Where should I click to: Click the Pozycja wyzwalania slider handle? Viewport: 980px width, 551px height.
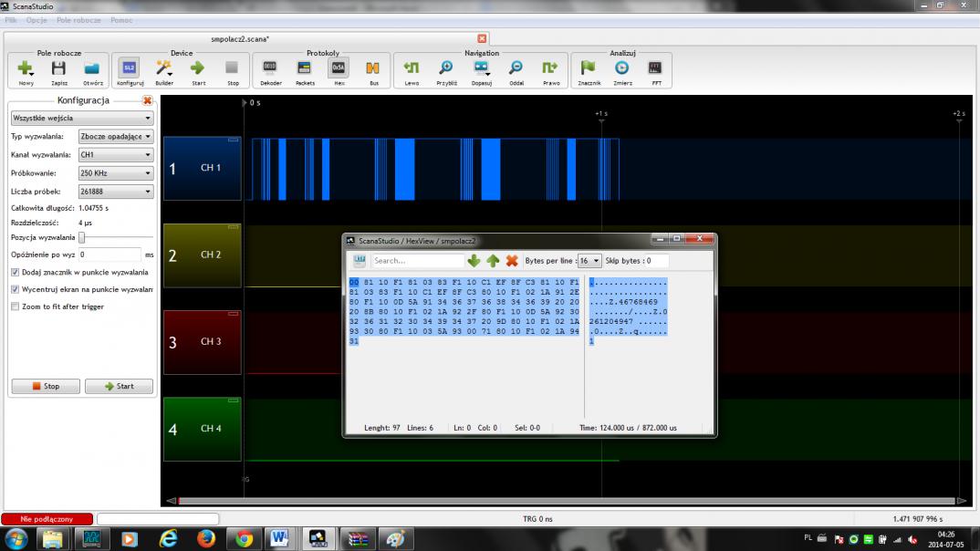pos(82,237)
